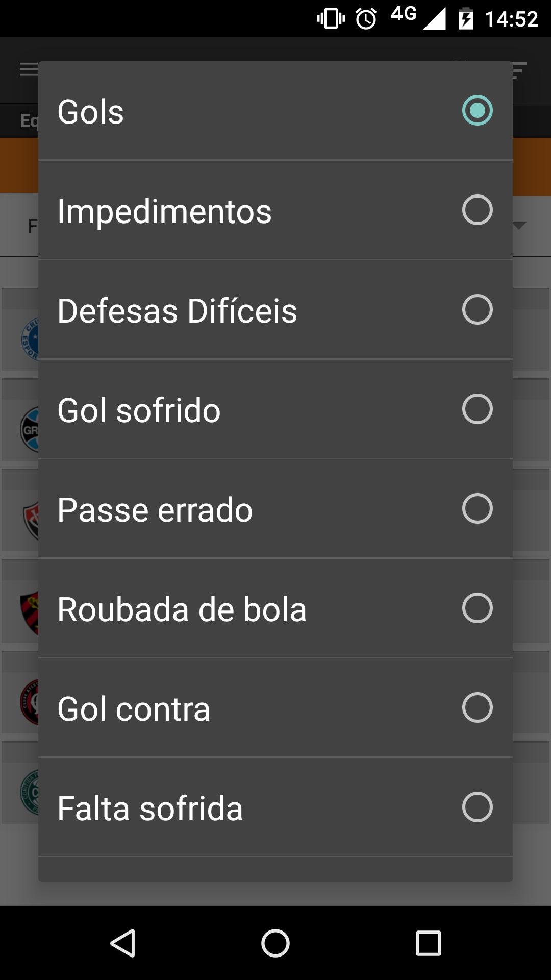Viewport: 551px width, 980px height.
Task: Pick the Gol sofrido list entry
Action: [x=275, y=409]
